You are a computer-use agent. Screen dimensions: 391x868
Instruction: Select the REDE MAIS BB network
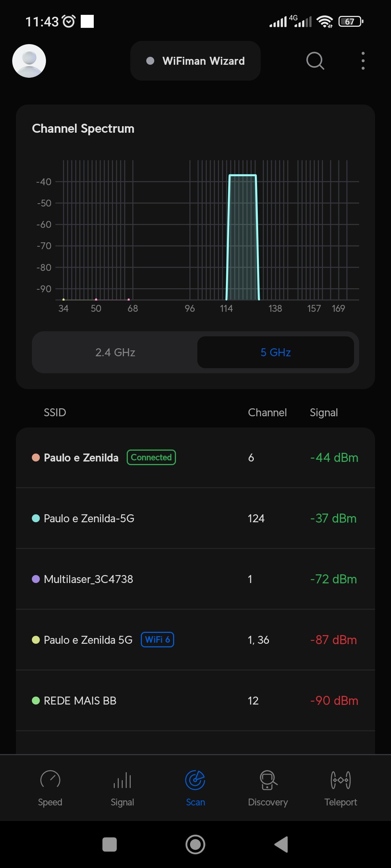(x=80, y=701)
